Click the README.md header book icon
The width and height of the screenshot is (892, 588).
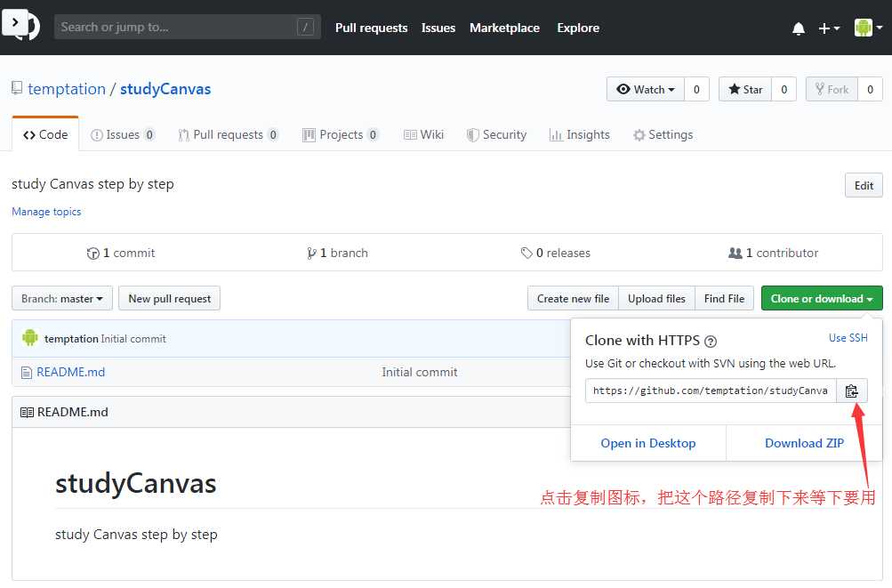coord(27,412)
